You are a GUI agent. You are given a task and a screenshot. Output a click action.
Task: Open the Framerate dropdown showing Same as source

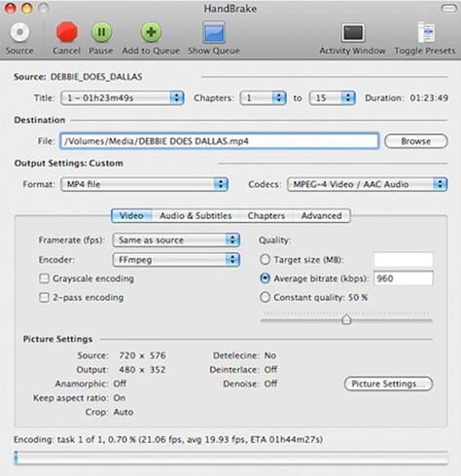coord(176,240)
